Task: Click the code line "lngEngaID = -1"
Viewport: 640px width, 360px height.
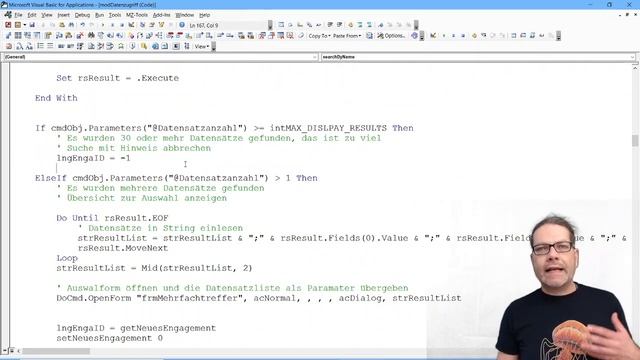Action: [x=93, y=158]
